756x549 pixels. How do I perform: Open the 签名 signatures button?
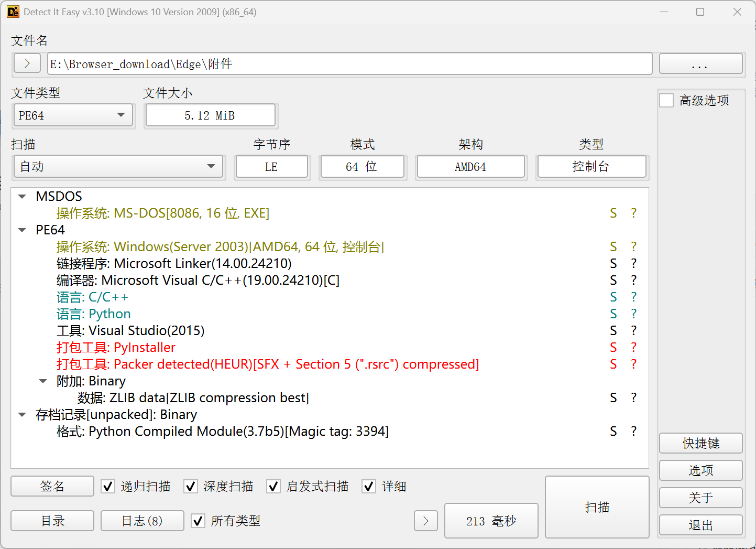pyautogui.click(x=52, y=486)
